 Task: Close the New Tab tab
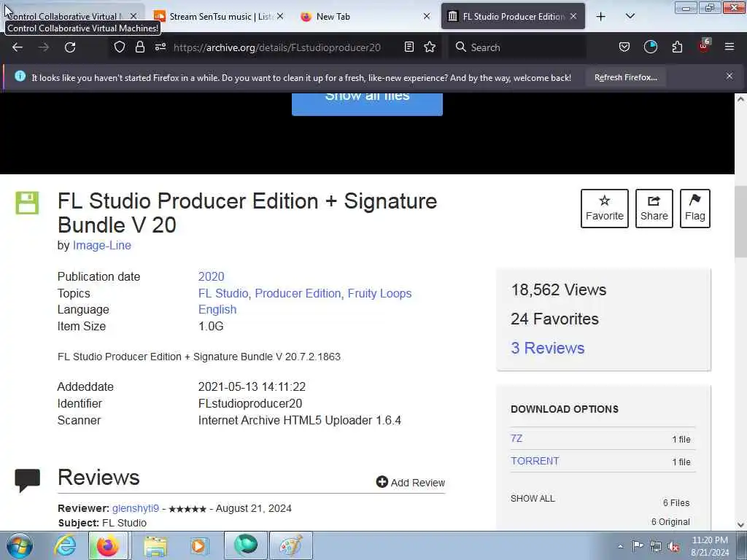tap(426, 17)
